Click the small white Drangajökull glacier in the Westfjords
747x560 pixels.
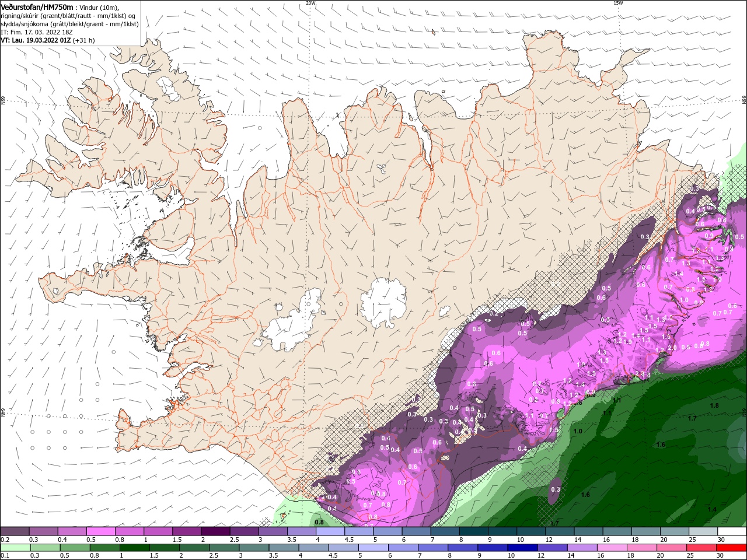point(170,88)
